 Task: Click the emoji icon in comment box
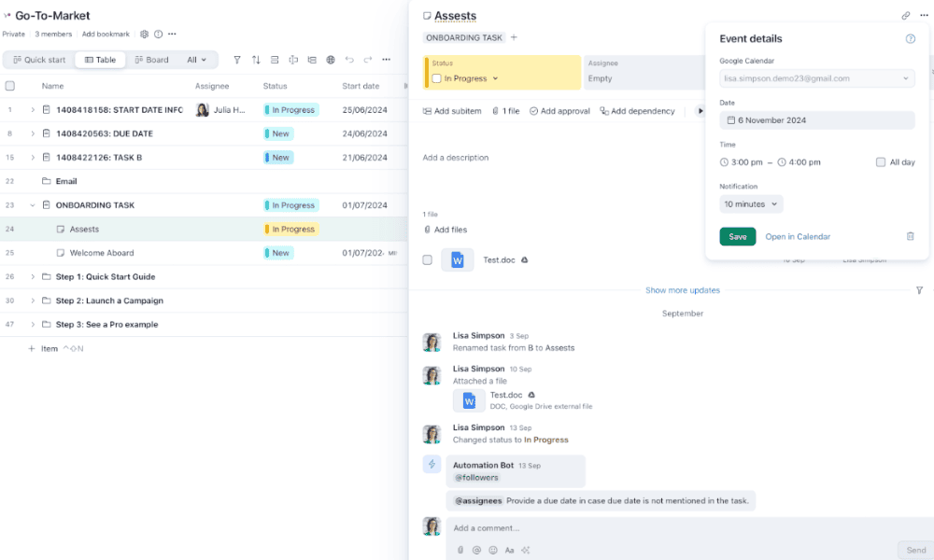[493, 550]
